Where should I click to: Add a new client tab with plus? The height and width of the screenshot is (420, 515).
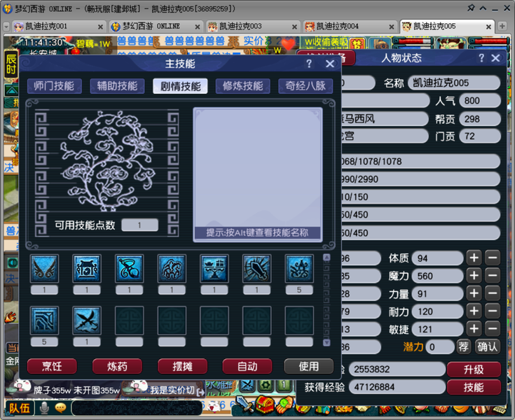click(x=502, y=26)
